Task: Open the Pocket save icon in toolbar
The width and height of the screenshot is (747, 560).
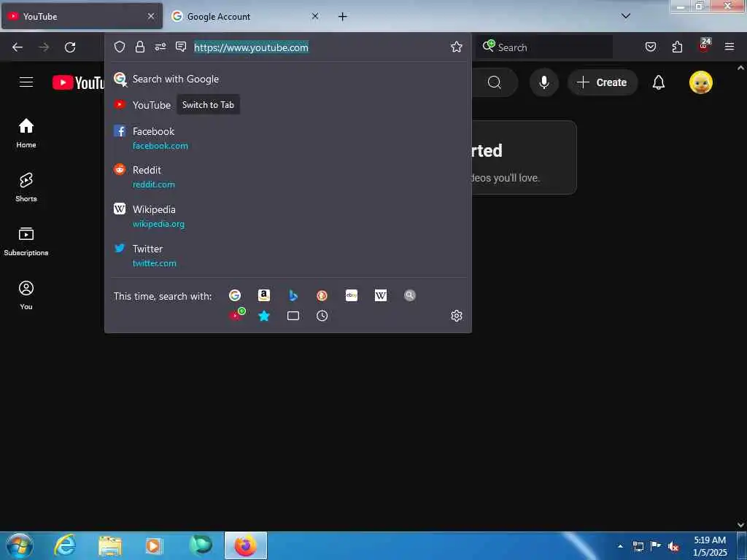Action: point(651,47)
